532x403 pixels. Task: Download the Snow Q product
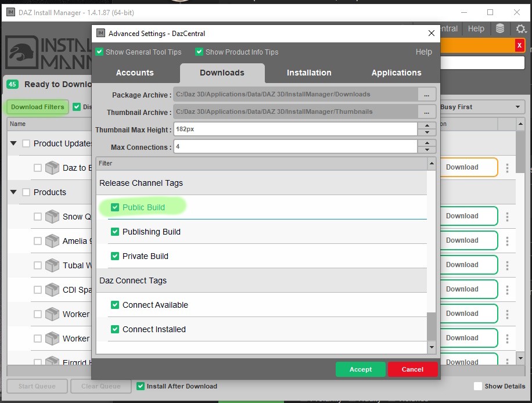469,216
